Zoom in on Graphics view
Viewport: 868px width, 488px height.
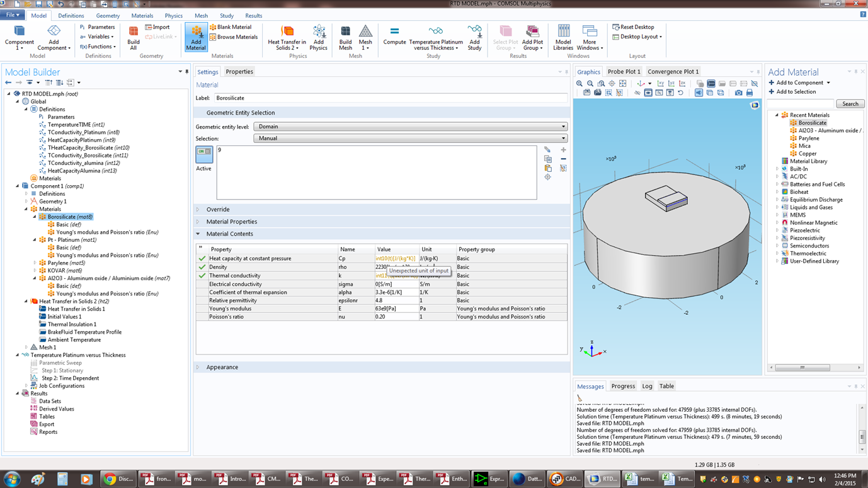(580, 83)
